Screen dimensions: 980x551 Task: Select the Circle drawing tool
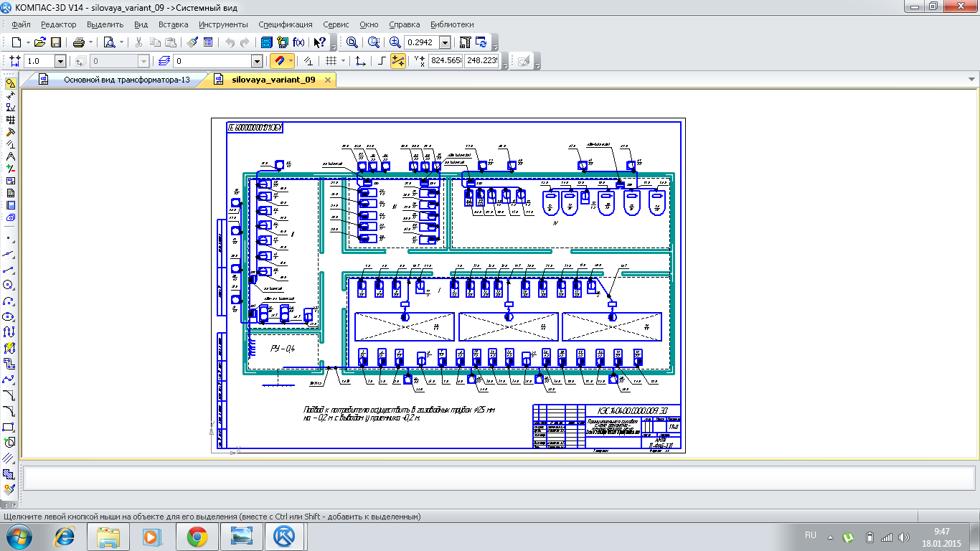point(9,285)
